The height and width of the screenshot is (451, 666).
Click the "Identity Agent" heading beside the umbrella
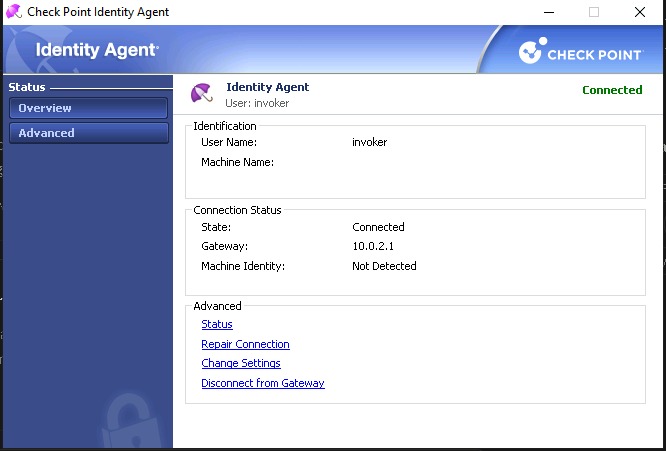coord(268,87)
